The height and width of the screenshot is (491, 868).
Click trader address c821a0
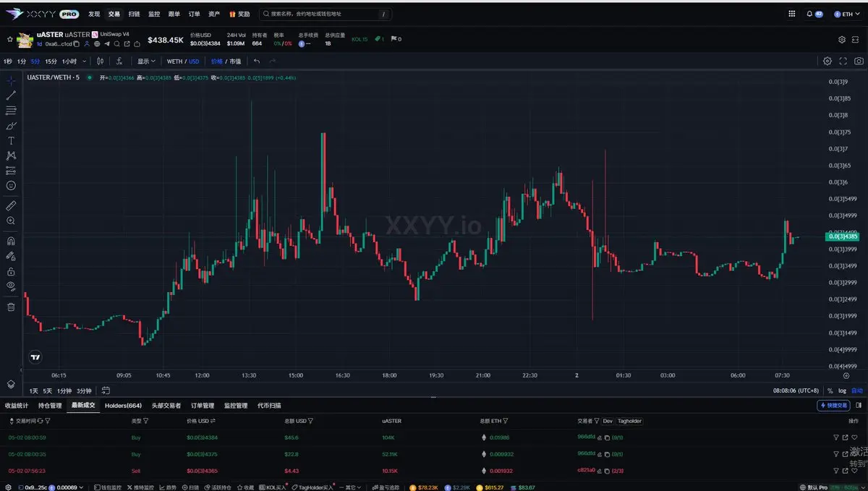coord(586,470)
